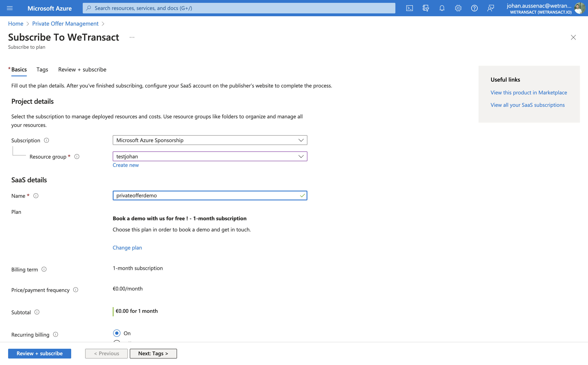Go to Home breadcrumb
Viewport: 588px width, 365px height.
(x=16, y=24)
